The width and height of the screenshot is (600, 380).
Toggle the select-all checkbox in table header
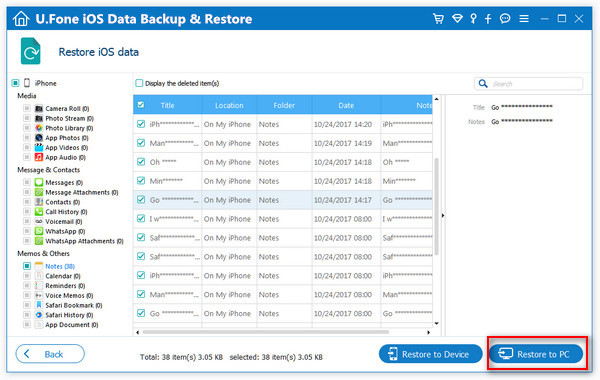(141, 105)
